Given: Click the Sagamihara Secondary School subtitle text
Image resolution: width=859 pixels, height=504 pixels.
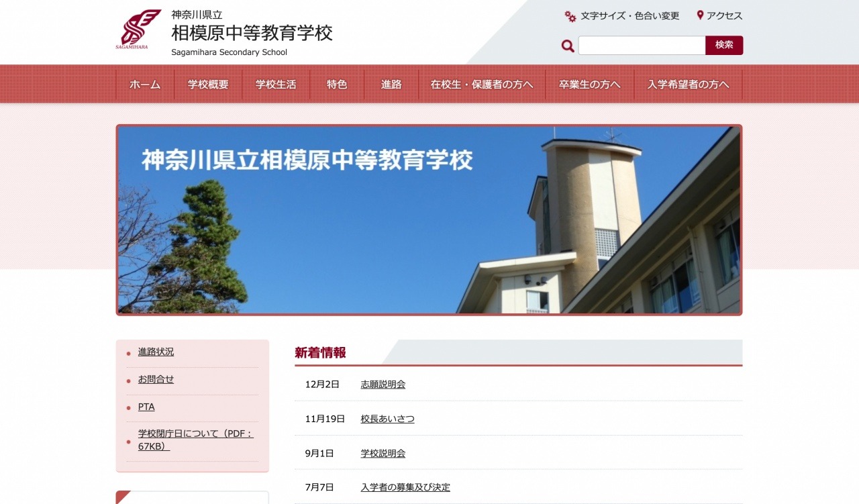Looking at the screenshot, I should [229, 52].
